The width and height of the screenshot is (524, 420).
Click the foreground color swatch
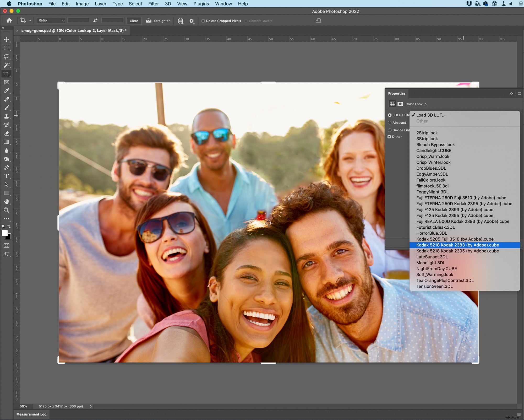pyautogui.click(x=5, y=233)
